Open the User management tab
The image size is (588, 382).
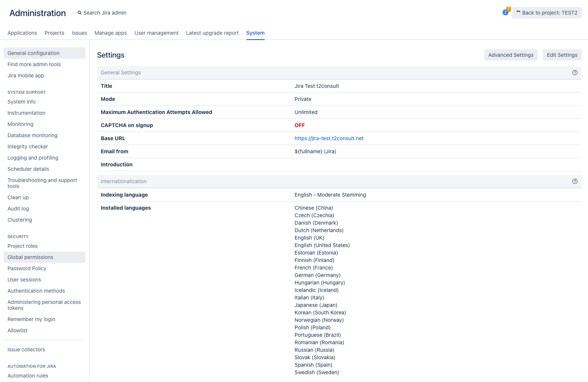156,33
